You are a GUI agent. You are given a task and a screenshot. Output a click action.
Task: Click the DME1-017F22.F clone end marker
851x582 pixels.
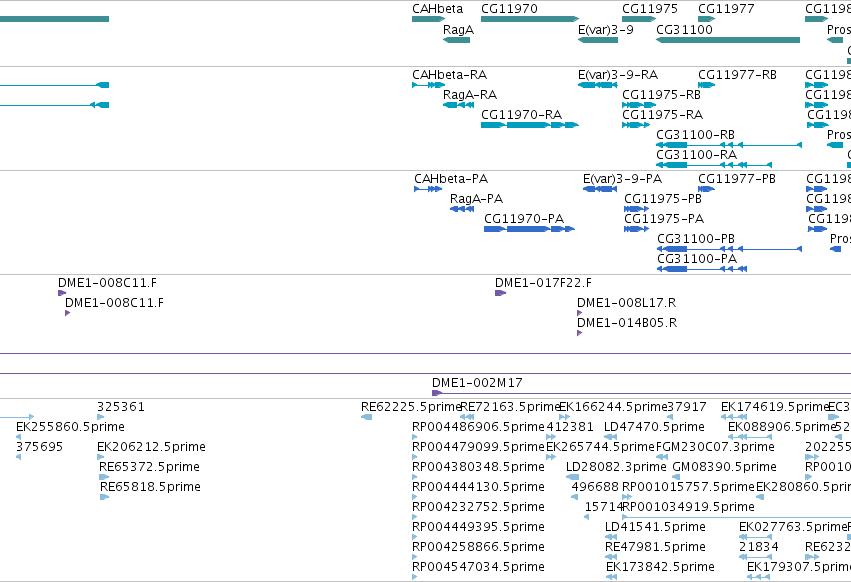pos(500,293)
